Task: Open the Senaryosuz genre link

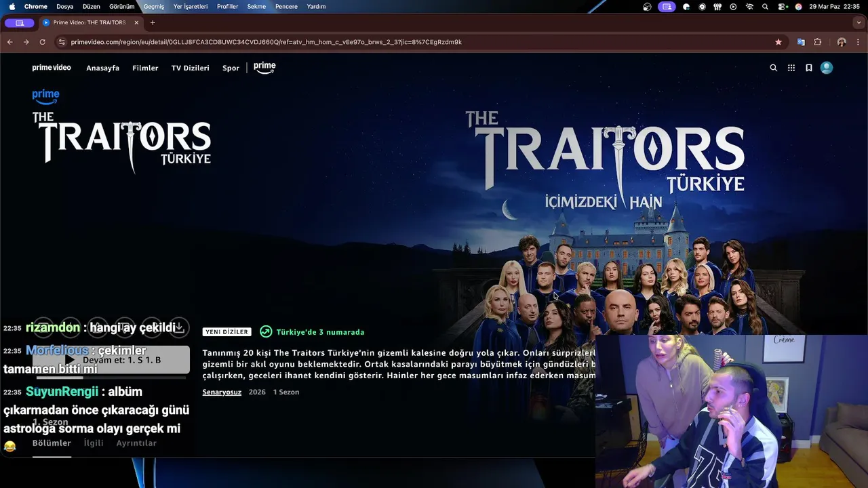Action: pyautogui.click(x=222, y=392)
